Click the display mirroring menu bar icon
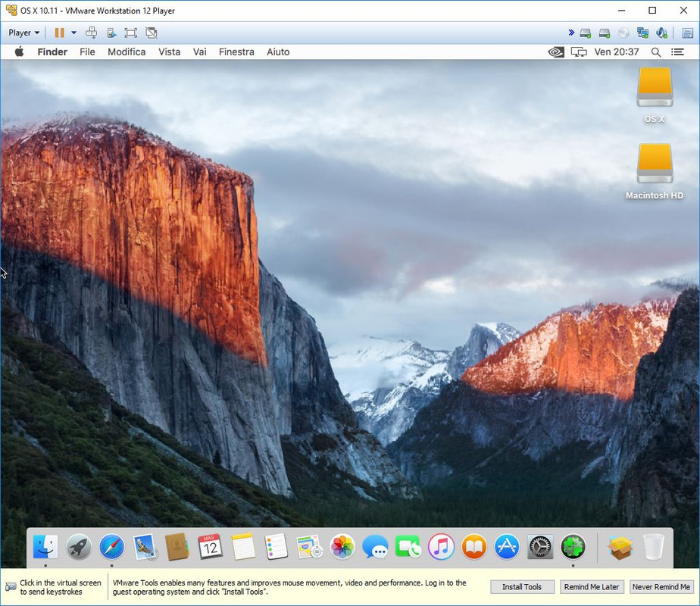700x606 pixels. pos(579,52)
